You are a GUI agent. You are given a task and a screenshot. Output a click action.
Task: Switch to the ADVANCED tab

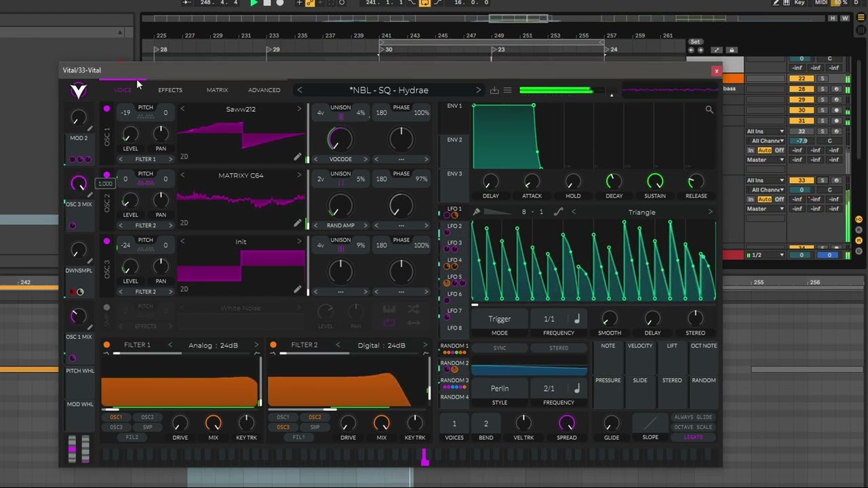(264, 90)
